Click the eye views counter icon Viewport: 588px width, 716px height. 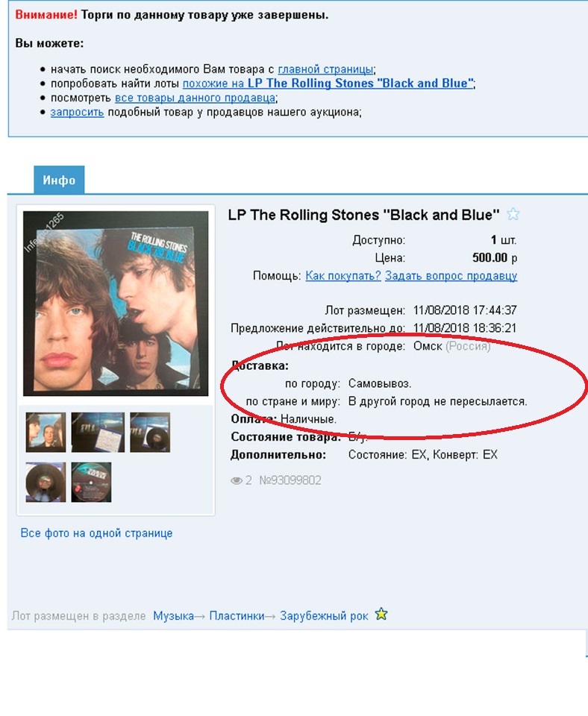[x=237, y=480]
